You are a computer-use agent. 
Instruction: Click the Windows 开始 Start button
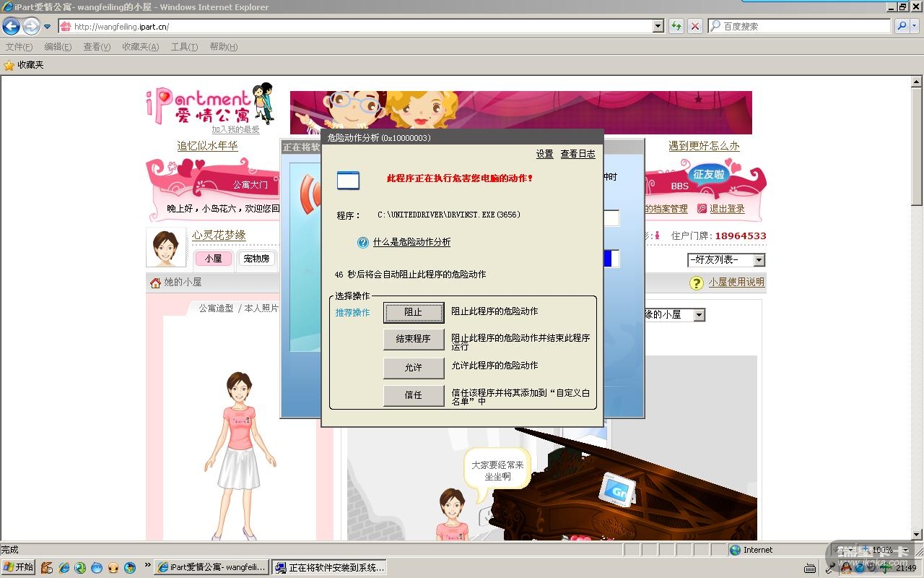click(19, 567)
